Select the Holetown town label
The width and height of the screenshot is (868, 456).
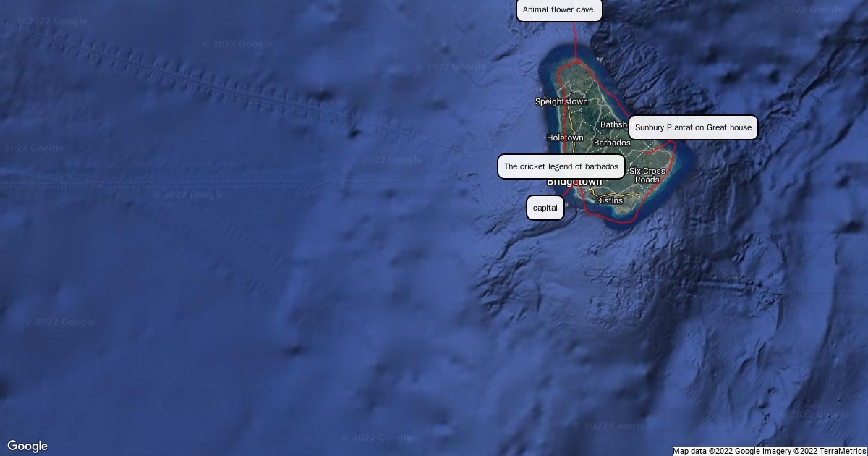pos(565,138)
